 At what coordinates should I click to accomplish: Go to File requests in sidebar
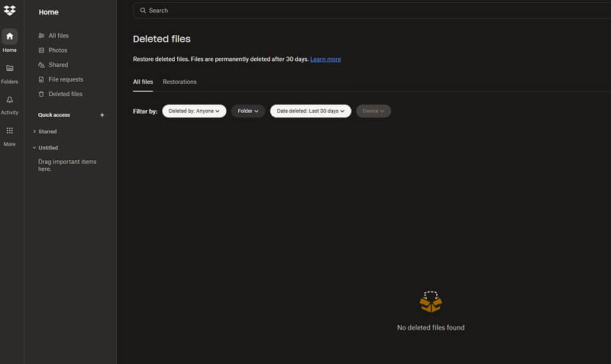(x=66, y=79)
